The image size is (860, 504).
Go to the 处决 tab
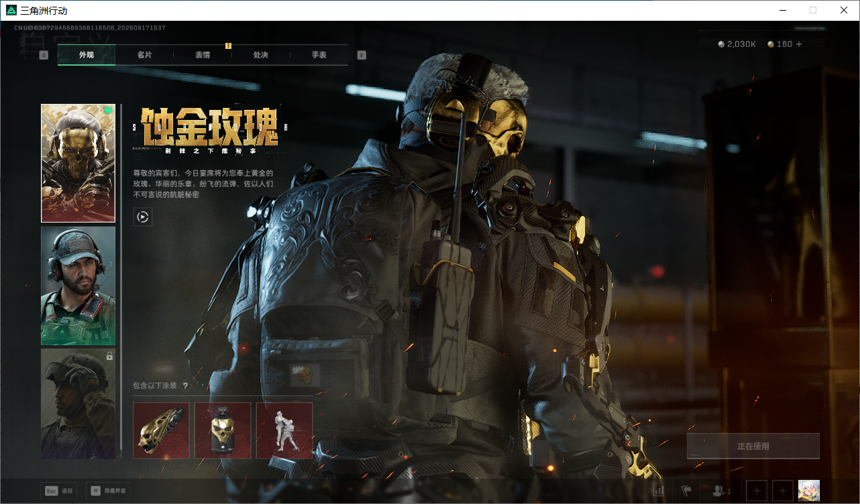[261, 55]
